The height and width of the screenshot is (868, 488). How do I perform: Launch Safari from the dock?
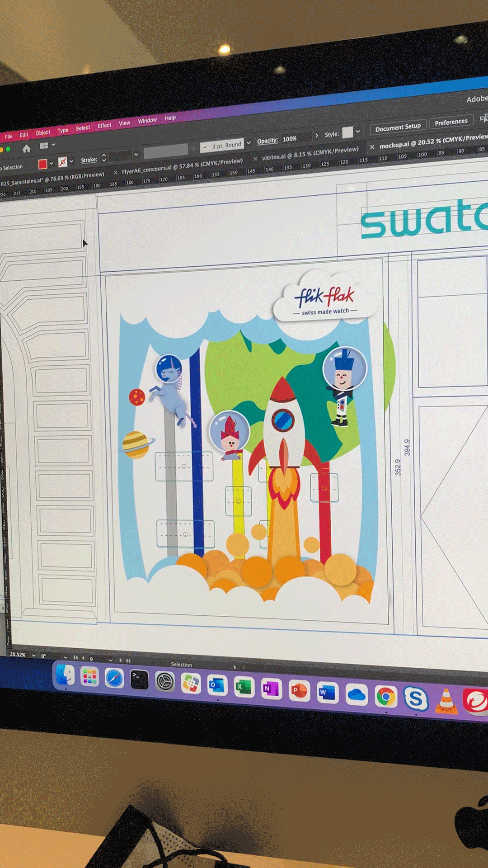click(x=114, y=679)
